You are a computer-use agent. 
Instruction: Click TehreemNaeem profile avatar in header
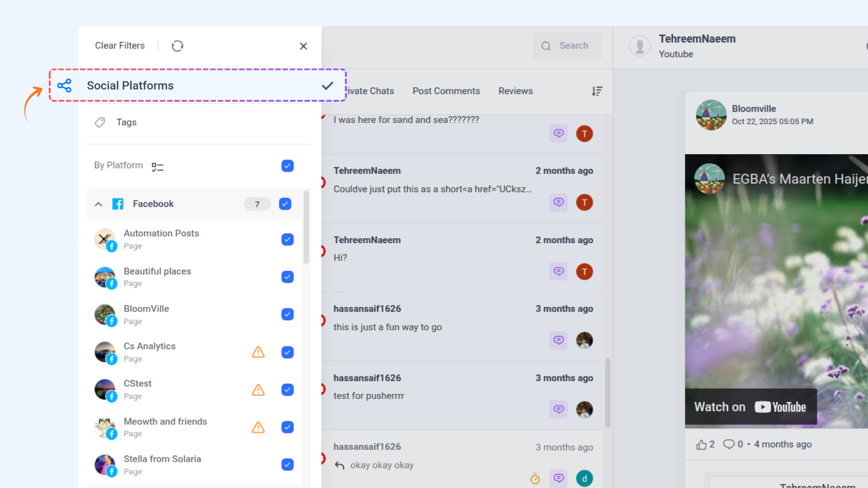click(x=640, y=46)
